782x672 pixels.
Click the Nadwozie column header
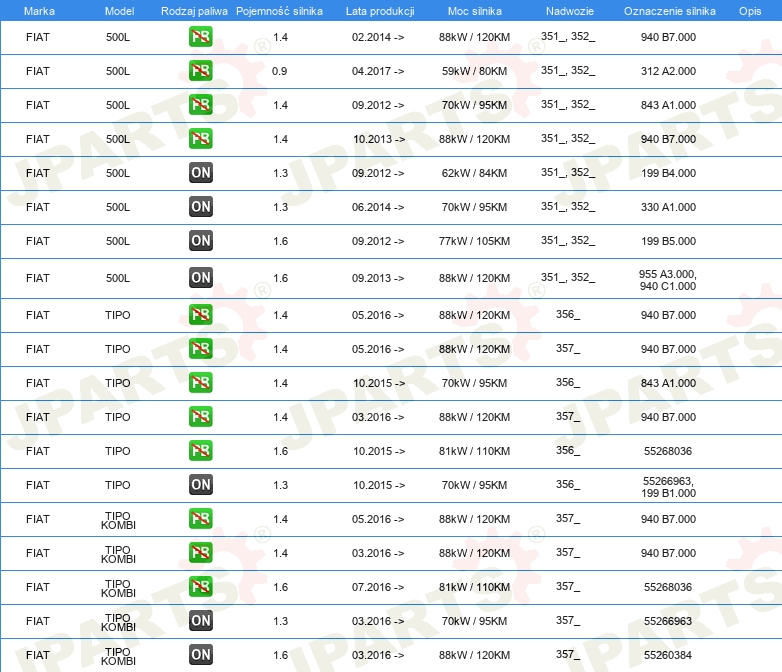tap(570, 11)
